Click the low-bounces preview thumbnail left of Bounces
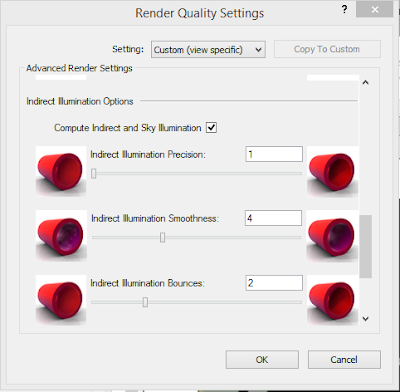Image resolution: width=400 pixels, height=392 pixels. (x=61, y=300)
